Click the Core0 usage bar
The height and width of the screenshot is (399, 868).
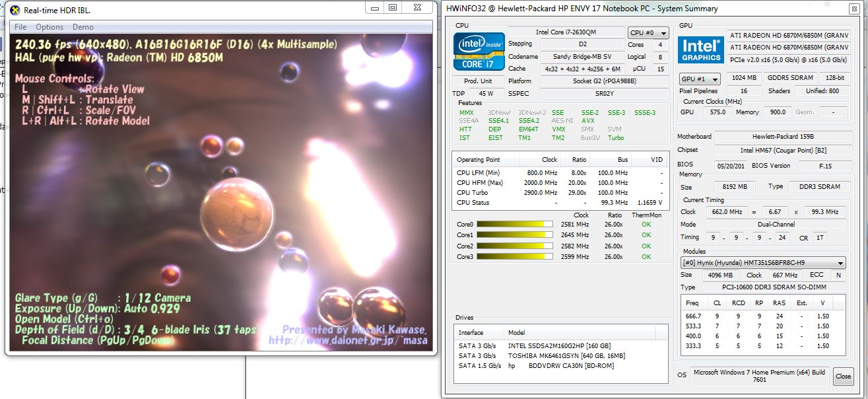pos(515,225)
